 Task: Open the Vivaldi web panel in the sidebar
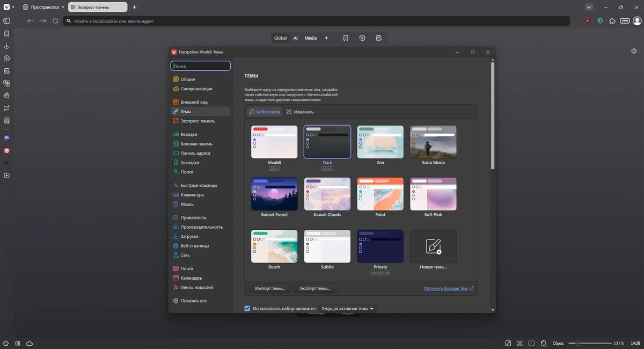pos(7,151)
